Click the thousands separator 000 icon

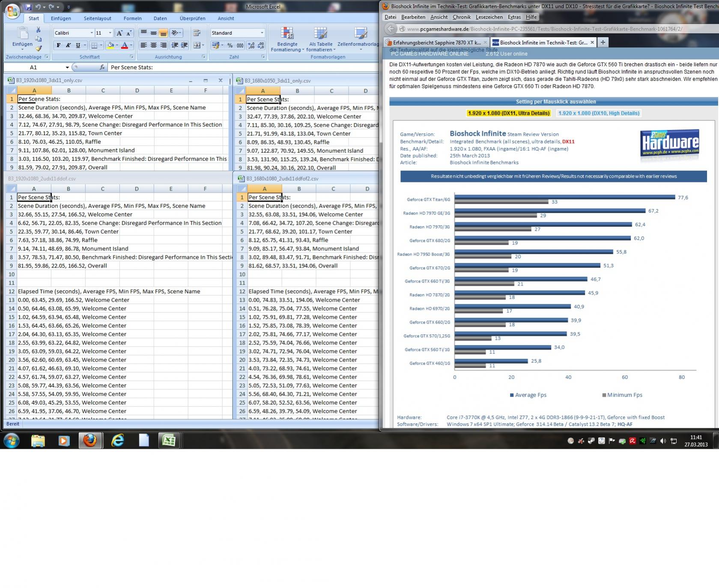(240, 45)
